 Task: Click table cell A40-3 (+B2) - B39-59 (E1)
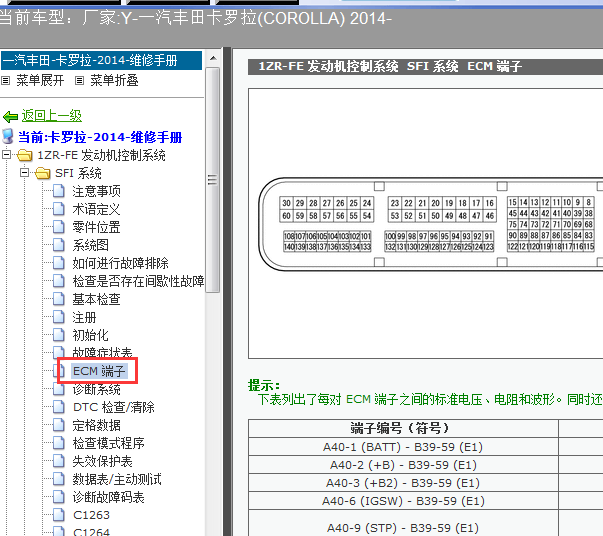pyautogui.click(x=403, y=483)
